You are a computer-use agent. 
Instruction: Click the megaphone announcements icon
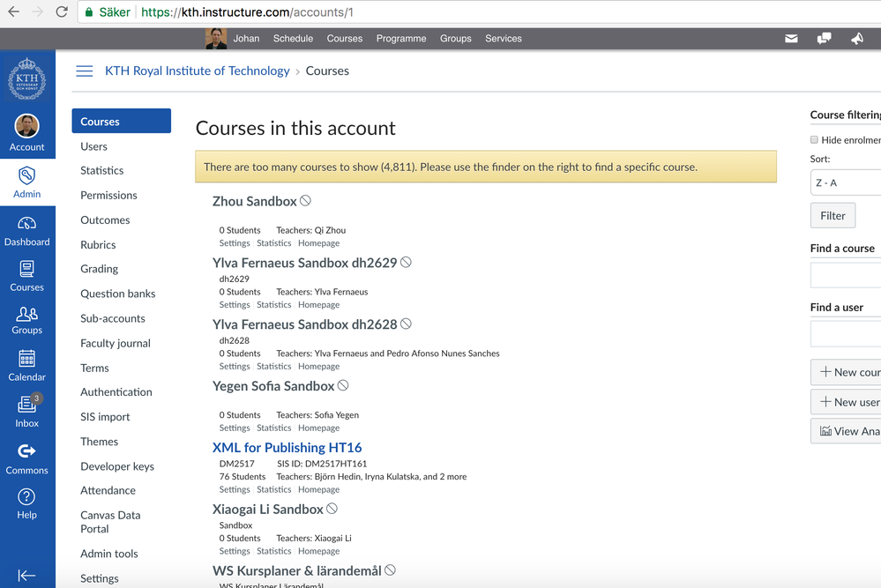coord(857,39)
